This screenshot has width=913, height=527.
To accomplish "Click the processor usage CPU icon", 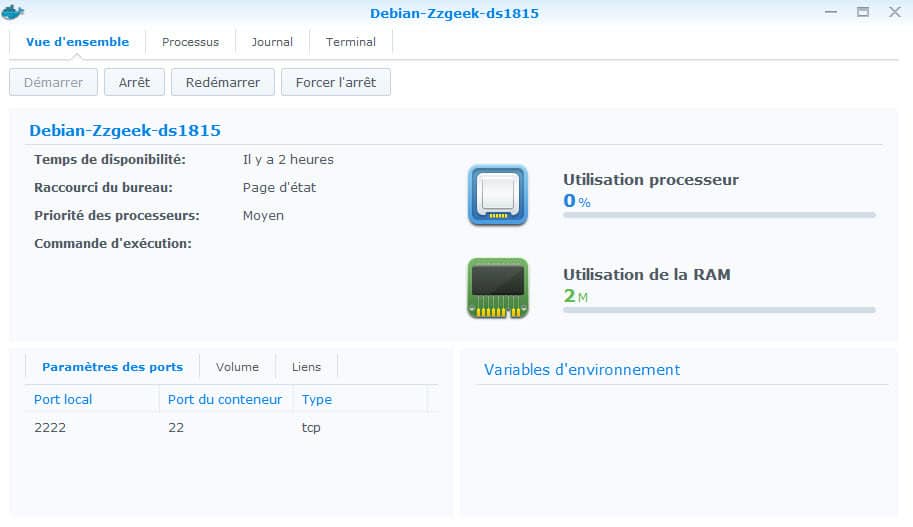I will coord(498,195).
